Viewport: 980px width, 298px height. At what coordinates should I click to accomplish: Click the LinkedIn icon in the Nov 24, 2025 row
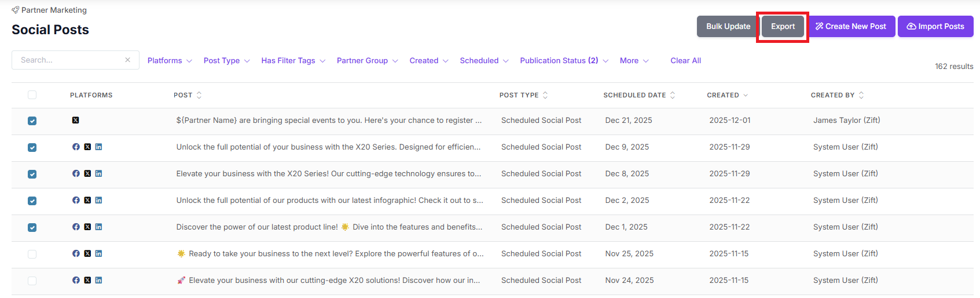(x=98, y=280)
